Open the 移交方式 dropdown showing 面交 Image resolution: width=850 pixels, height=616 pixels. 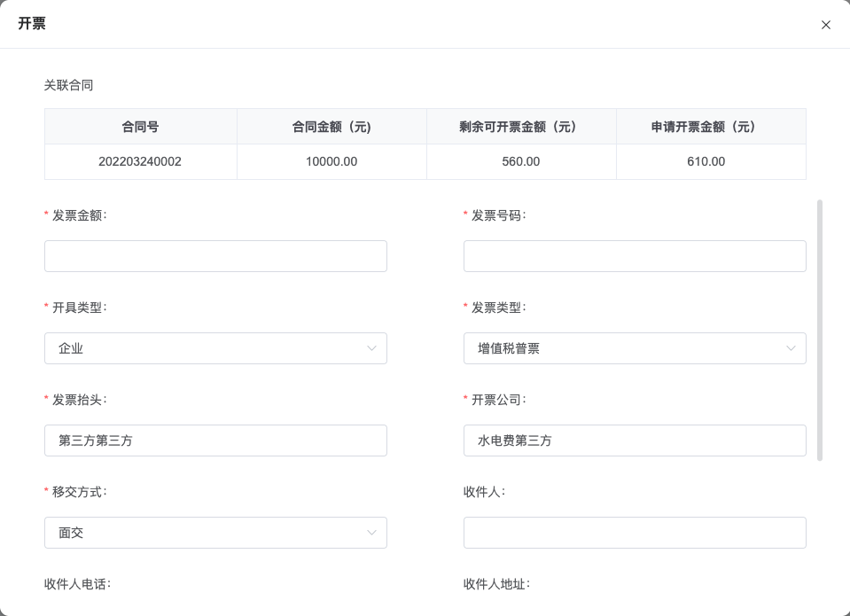pyautogui.click(x=215, y=533)
